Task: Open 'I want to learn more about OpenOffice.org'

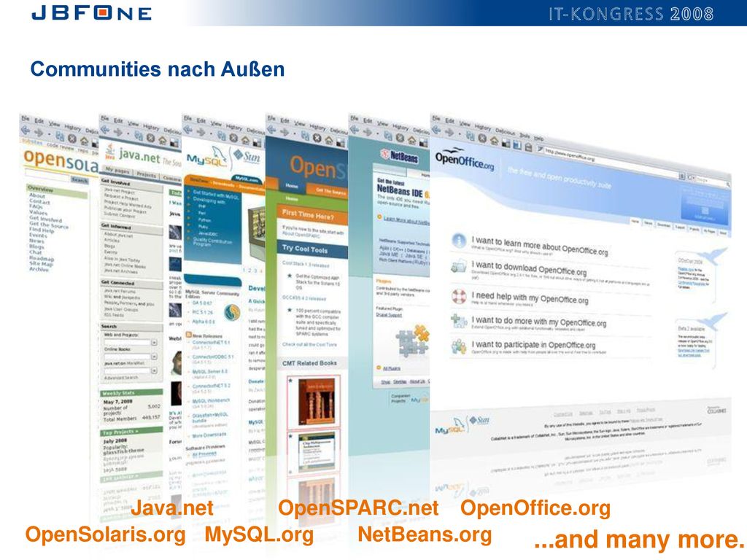Action: (540, 245)
